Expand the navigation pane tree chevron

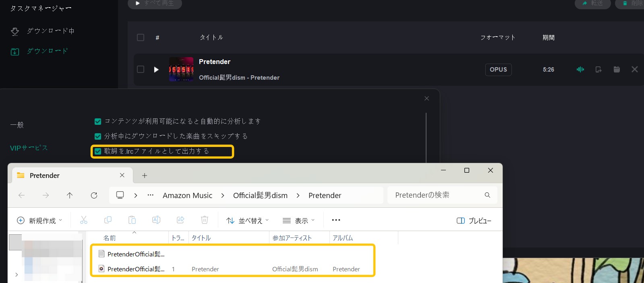[17, 275]
